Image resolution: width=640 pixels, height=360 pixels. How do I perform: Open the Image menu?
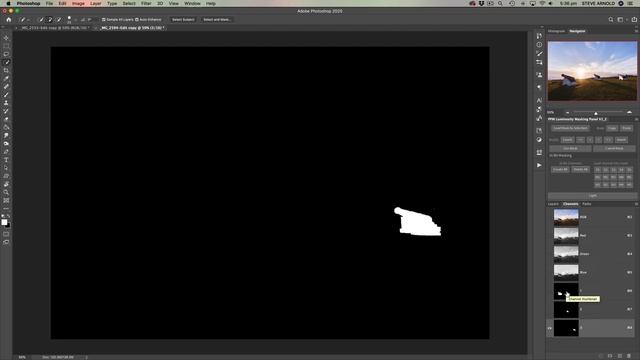[78, 3]
